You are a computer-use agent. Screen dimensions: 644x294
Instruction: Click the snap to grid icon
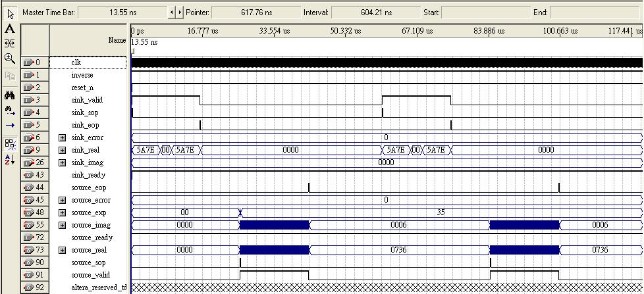(x=10, y=143)
